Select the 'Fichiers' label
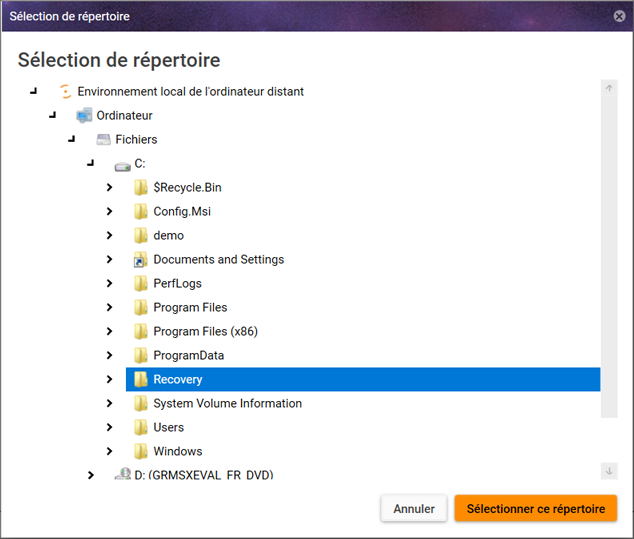This screenshot has width=634, height=539. (136, 140)
